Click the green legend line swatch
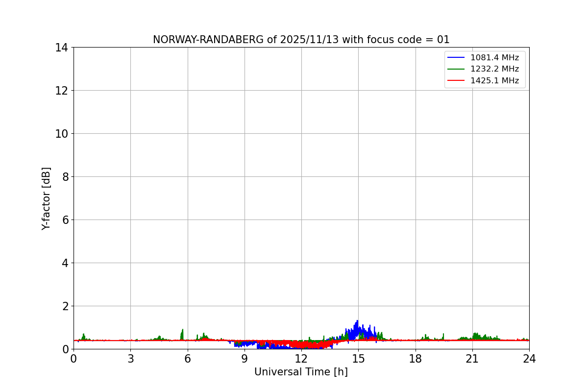This screenshot has width=588, height=392. [456, 70]
